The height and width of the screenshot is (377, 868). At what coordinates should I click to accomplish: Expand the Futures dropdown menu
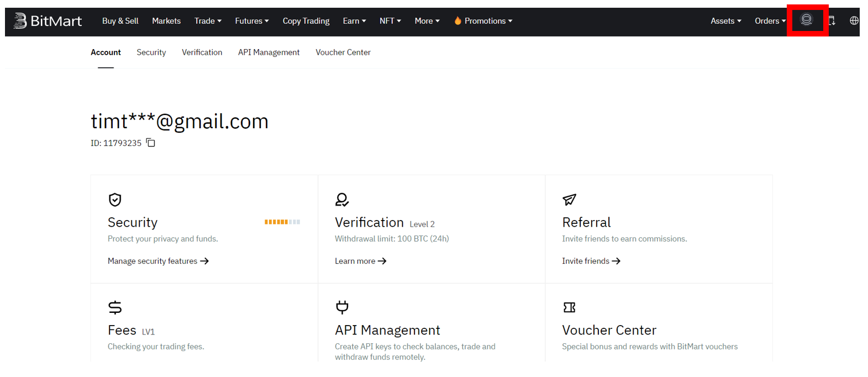tap(252, 21)
